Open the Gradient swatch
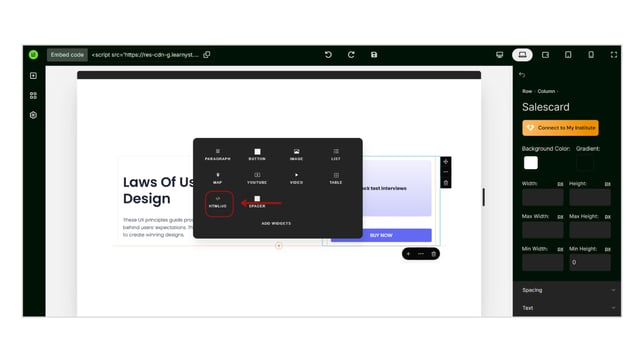The image size is (644, 362). (x=585, y=163)
